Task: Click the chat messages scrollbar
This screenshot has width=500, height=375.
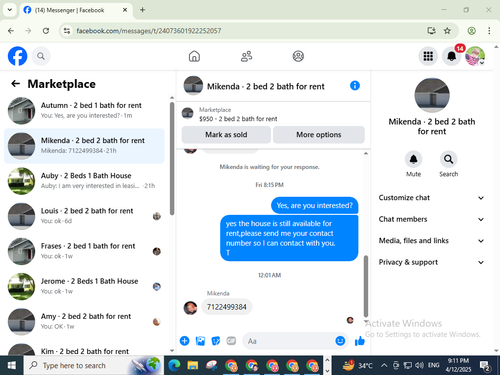Action: pos(366,286)
